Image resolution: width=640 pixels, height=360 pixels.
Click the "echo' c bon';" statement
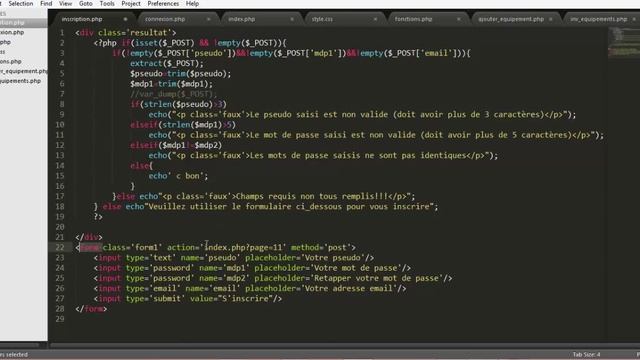pos(178,176)
